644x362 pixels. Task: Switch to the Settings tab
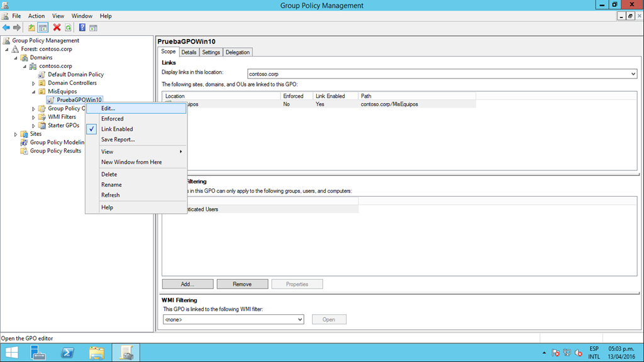(x=211, y=52)
